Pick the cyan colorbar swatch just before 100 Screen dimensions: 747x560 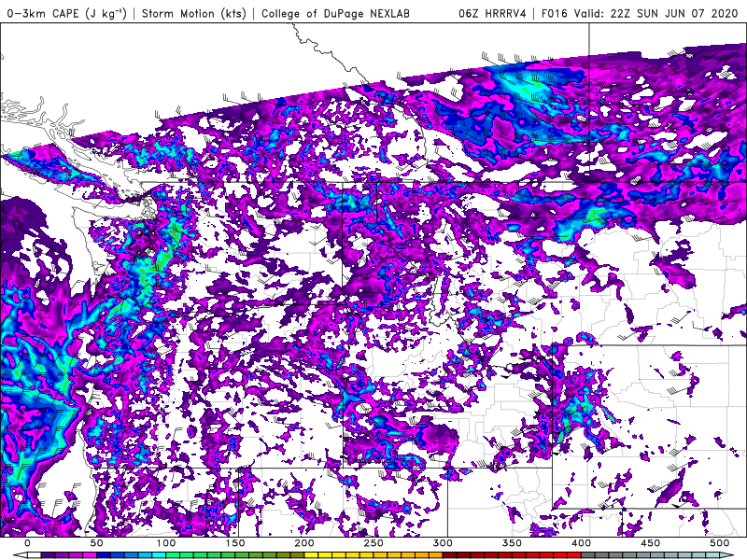click(159, 554)
